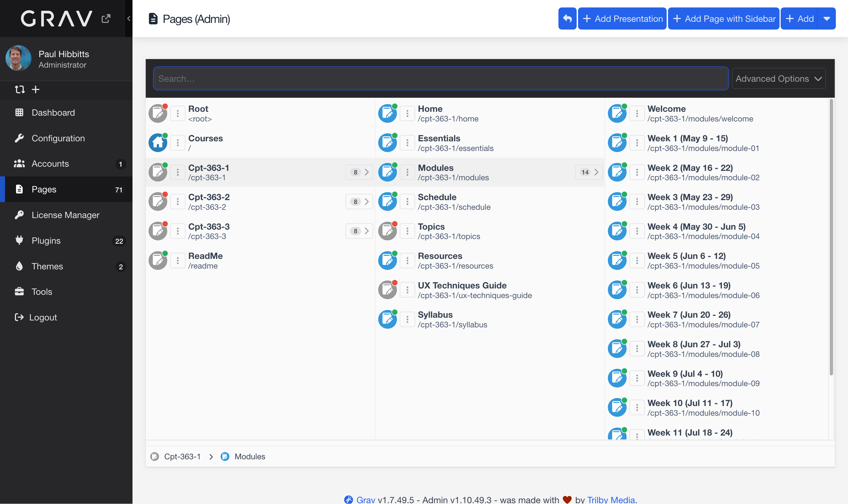Select Pages in the sidebar menu
Screen dimensions: 848x504
44,189
